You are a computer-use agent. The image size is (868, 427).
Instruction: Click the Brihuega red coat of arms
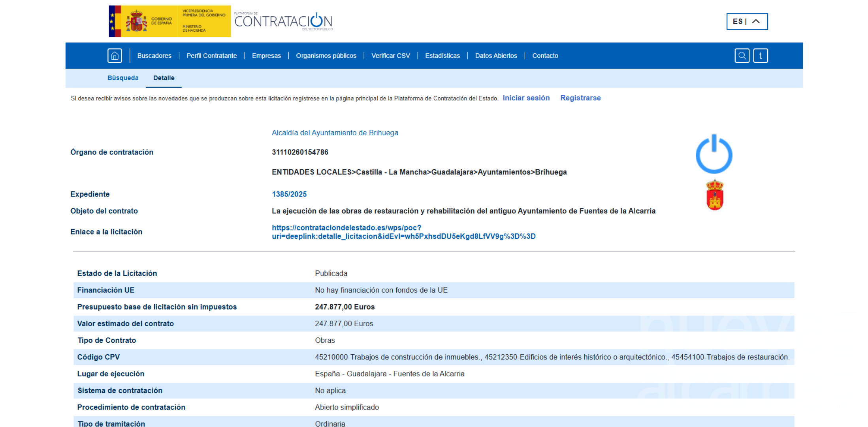click(x=715, y=195)
